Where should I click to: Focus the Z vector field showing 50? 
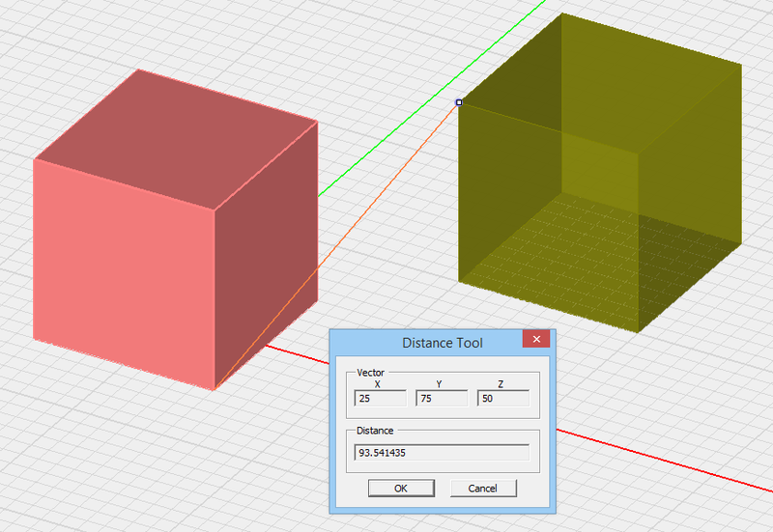[x=502, y=399]
